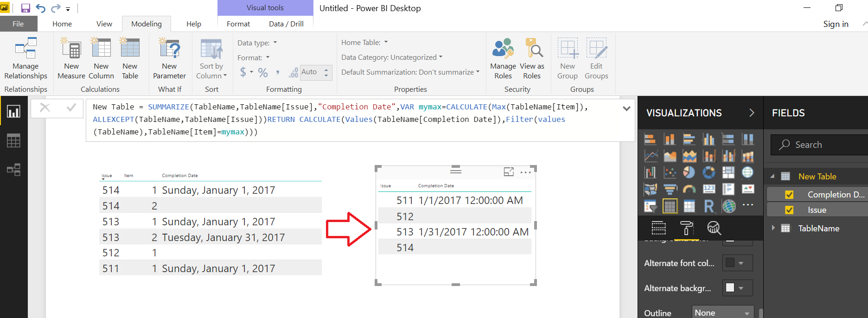Switch to Data view in sidebar

(13, 140)
